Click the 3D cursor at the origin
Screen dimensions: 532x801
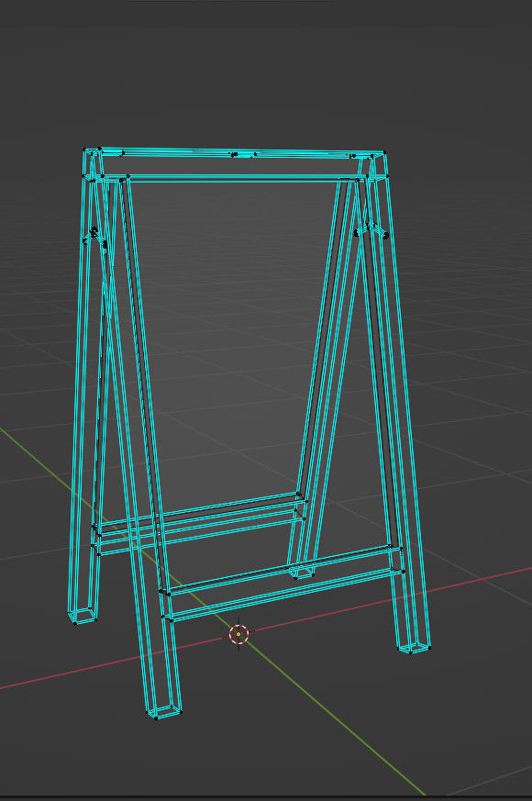[x=238, y=634]
